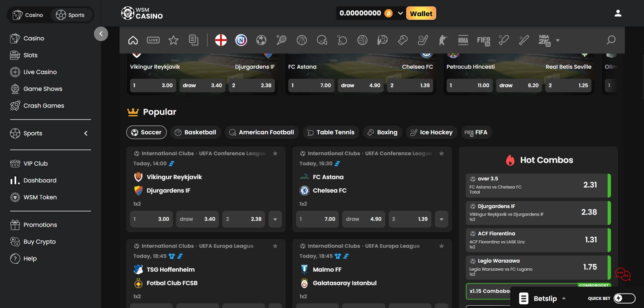Select Ice Hockey popular tab
Viewport: 644px width, 308px height.
(x=432, y=132)
